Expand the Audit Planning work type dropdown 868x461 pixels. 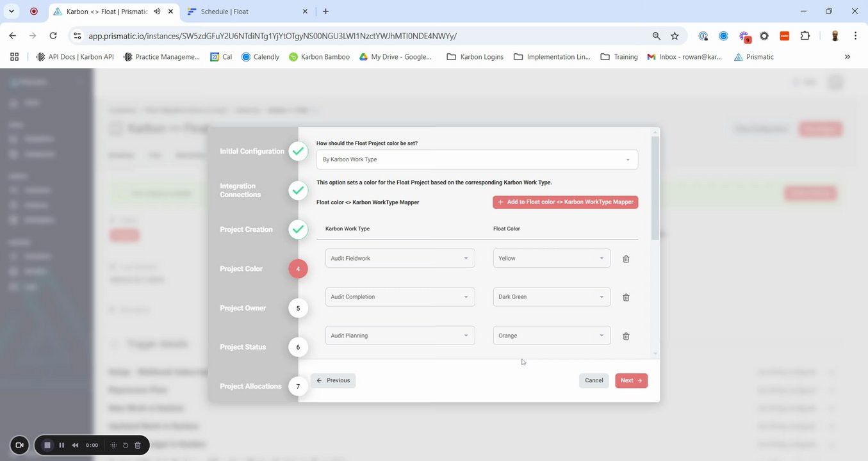point(400,336)
